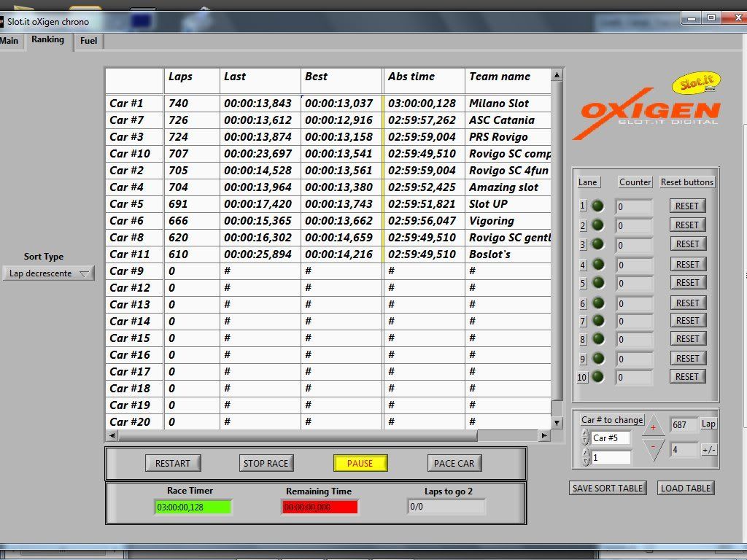Screen dimensions: 747x560
Task: Click the Laps to go 2 field
Action: 446,507
